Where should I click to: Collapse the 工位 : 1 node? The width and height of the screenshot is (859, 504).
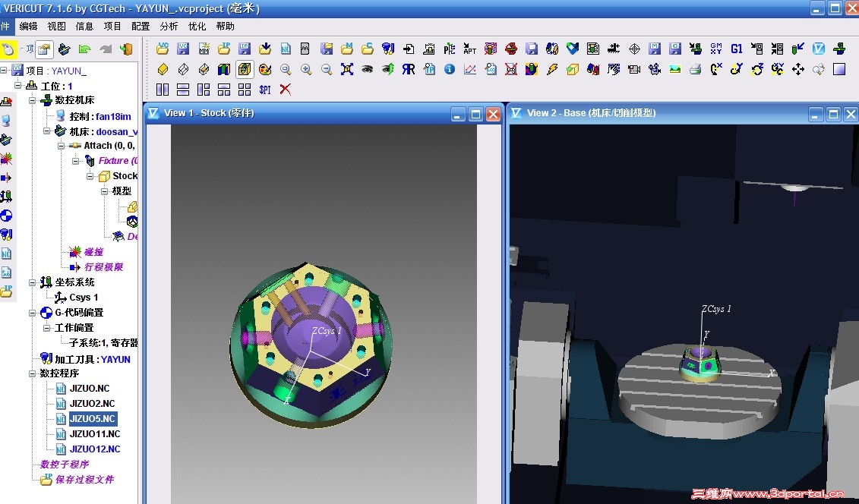18,85
